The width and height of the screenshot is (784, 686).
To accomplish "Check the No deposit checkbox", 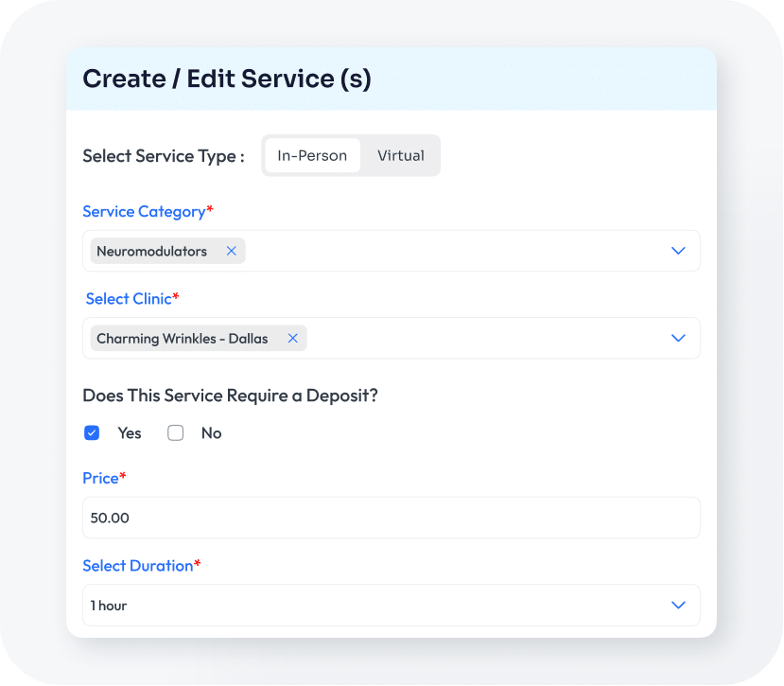I will click(x=175, y=433).
